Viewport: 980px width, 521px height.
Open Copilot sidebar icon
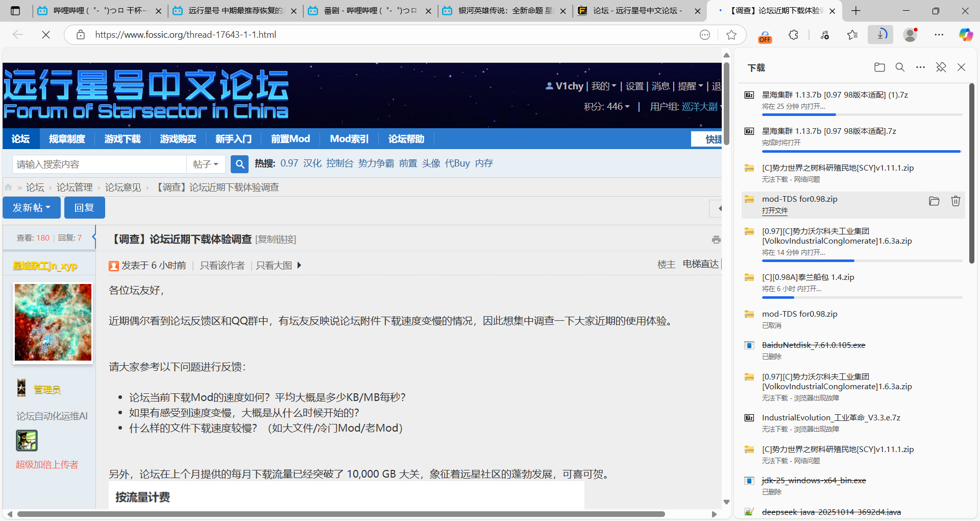pos(965,35)
